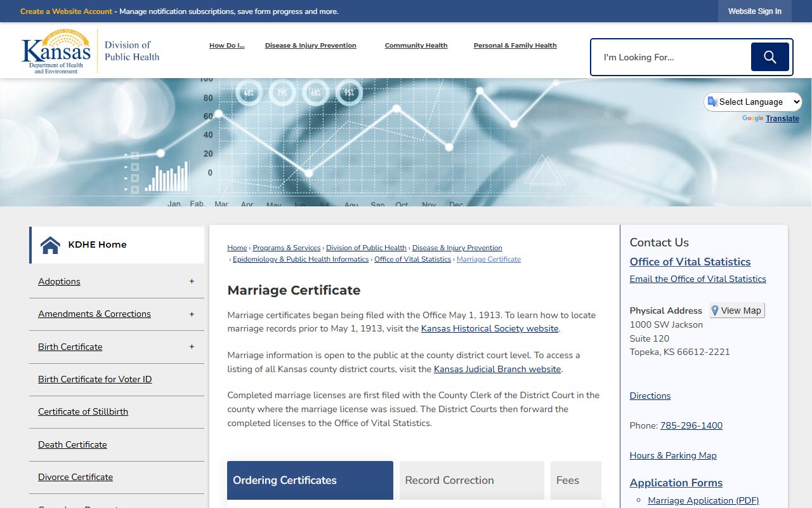Screen dimensions: 812x508
Task: Open the Amendments & Corrections sidebar link
Action: (x=95, y=314)
